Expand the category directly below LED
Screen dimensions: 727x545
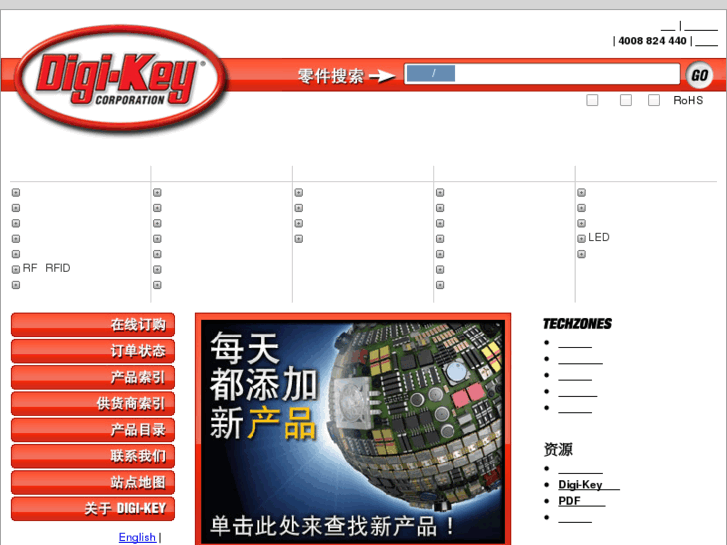click(581, 254)
